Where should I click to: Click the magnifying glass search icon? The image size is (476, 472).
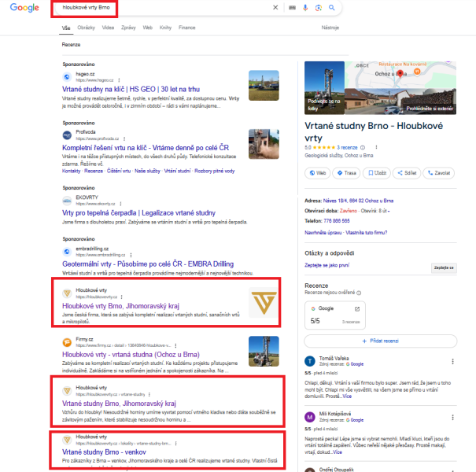point(331,8)
